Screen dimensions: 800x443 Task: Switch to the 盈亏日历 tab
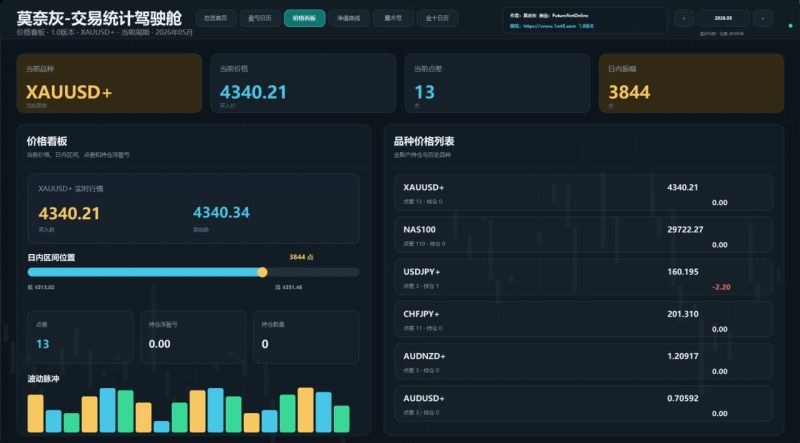[x=260, y=18]
